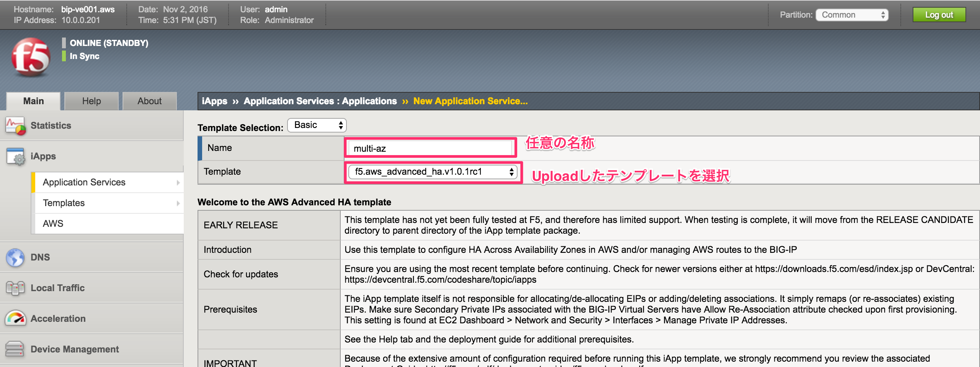This screenshot has width=980, height=367.
Task: Click the iApps breadcrumb link
Action: pyautogui.click(x=215, y=101)
